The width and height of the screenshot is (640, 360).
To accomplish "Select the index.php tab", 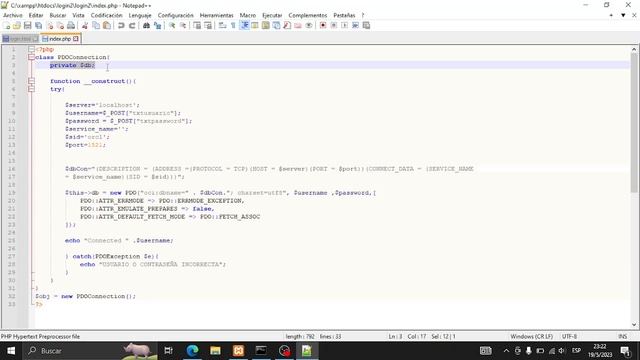I will click(x=60, y=39).
